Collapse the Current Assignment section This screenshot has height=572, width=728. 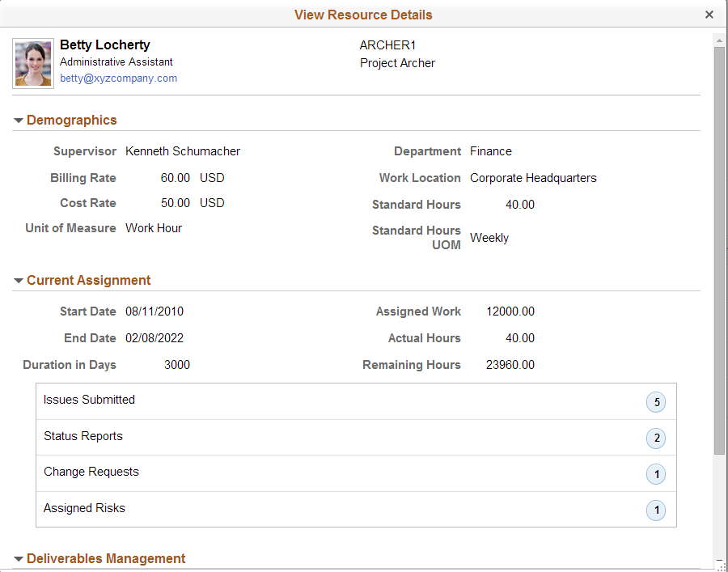(x=18, y=280)
